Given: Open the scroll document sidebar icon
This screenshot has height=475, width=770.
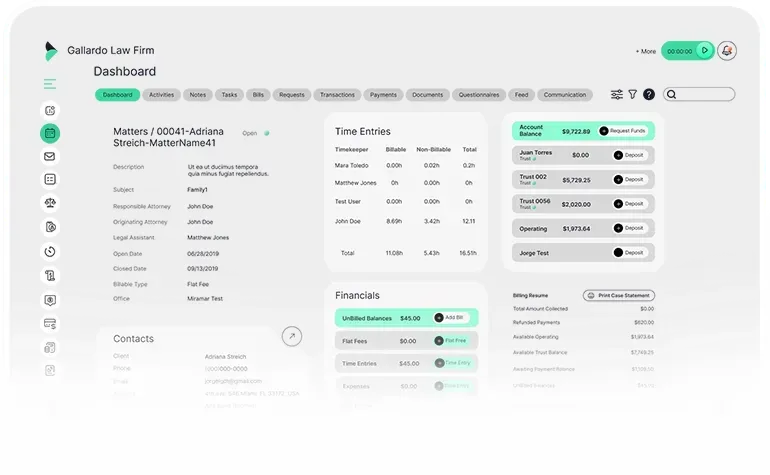Looking at the screenshot, I should tap(50, 276).
